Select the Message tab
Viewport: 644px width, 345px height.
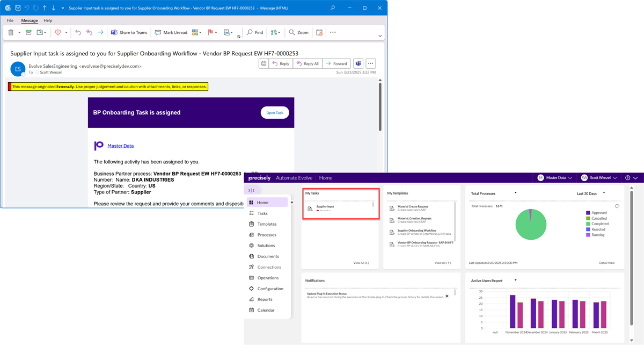tap(30, 20)
